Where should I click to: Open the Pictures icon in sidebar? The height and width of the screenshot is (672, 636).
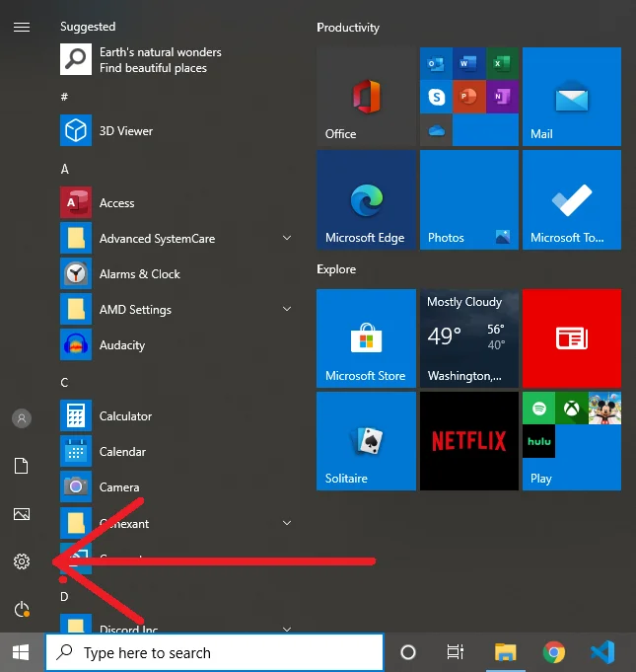[x=22, y=514]
